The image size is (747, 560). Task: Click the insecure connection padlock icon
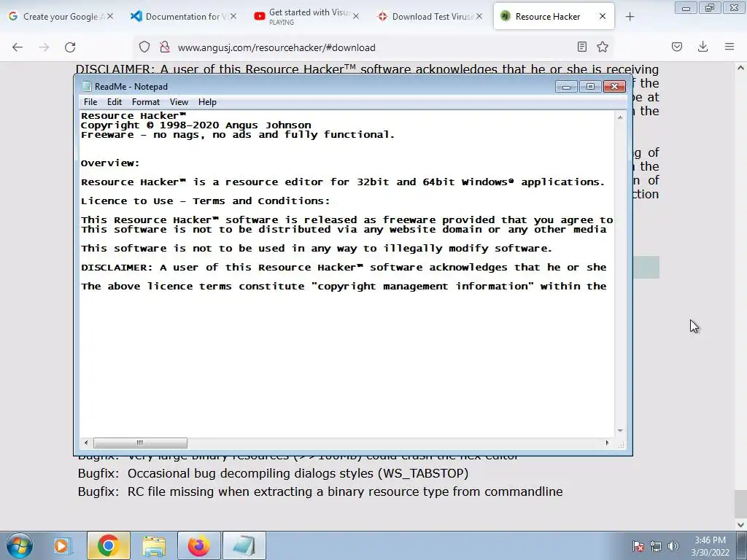(x=165, y=47)
